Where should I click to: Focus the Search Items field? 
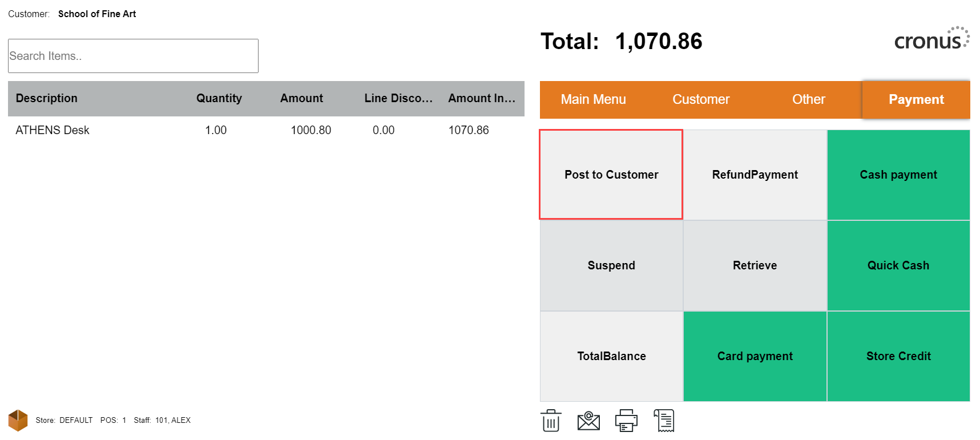133,56
